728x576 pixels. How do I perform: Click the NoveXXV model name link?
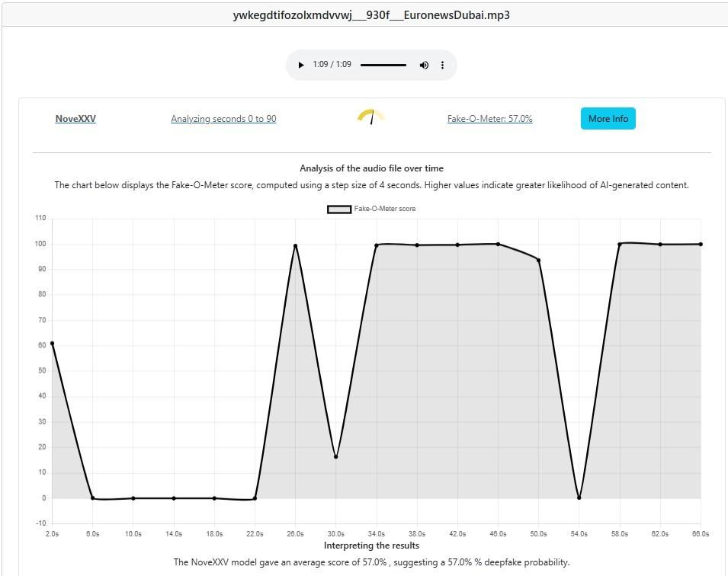click(75, 119)
